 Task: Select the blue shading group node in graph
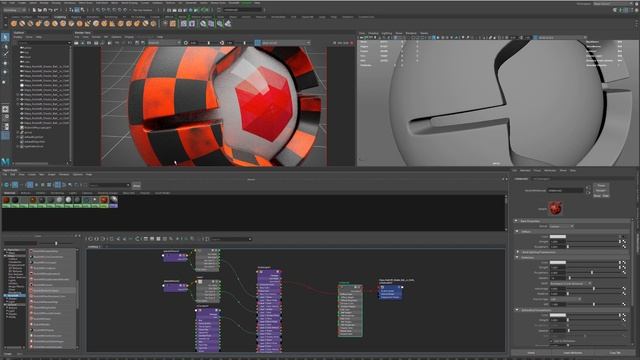point(390,292)
